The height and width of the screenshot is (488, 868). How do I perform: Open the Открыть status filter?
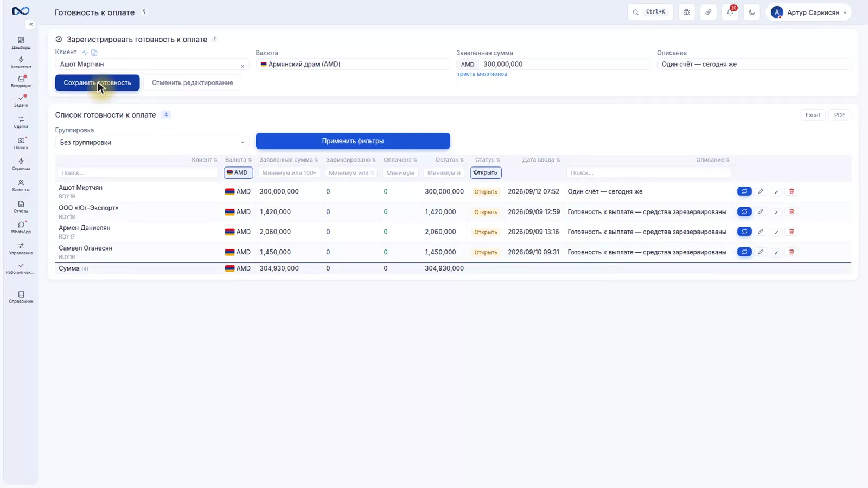click(486, 172)
